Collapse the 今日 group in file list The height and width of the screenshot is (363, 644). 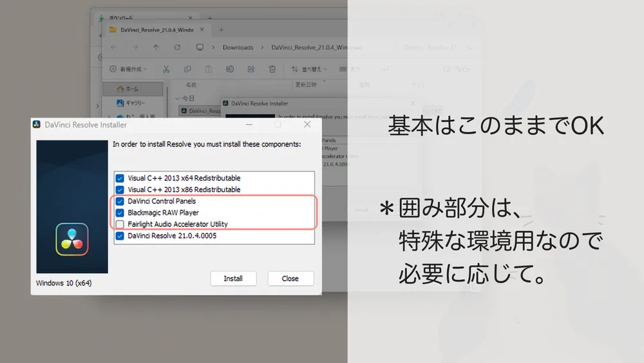178,99
